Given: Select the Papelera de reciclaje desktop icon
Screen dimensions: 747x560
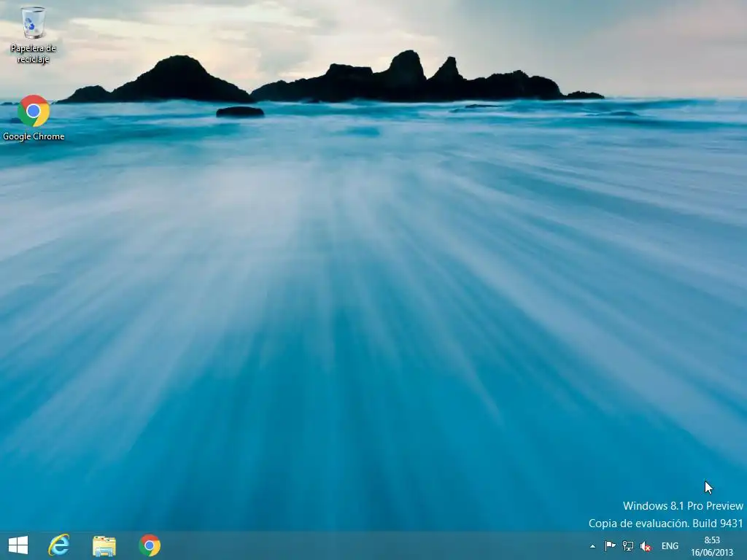Looking at the screenshot, I should (x=34, y=35).
